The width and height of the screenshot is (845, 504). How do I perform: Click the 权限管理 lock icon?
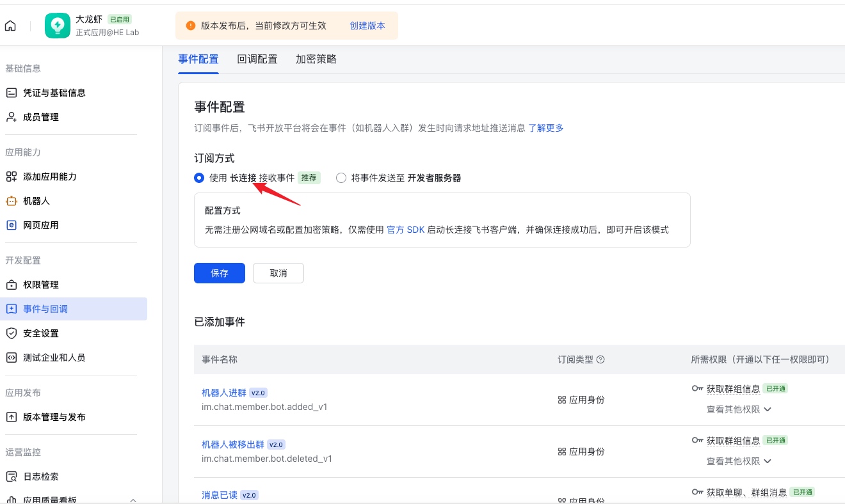[x=11, y=285]
